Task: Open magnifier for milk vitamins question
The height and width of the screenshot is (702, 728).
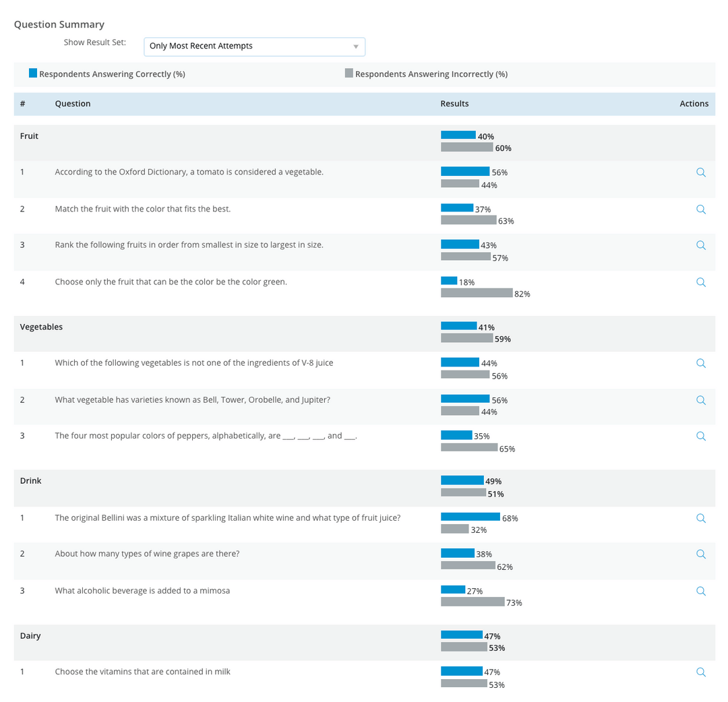Action: click(x=701, y=672)
